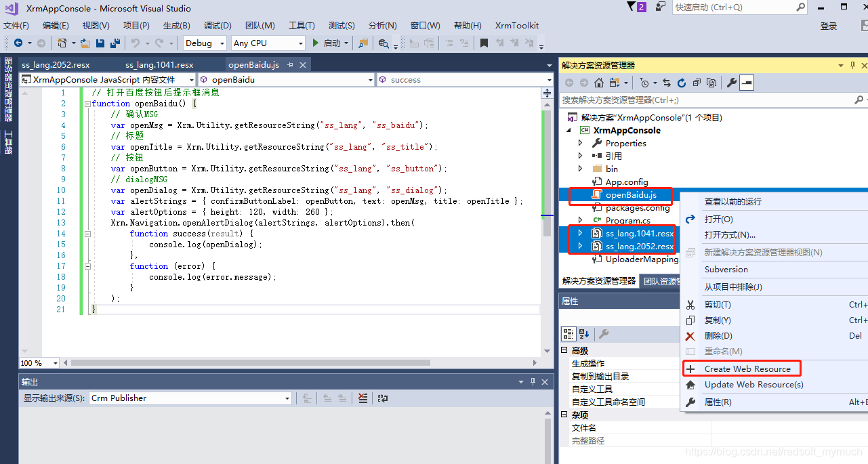This screenshot has width=868, height=464.
Task: Click the feedback icon next to the notifications flag
Action: [660, 7]
